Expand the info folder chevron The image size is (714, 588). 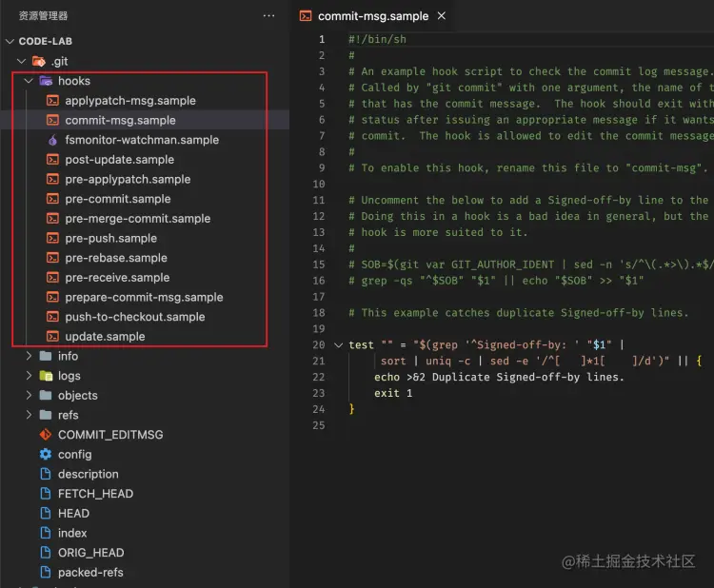[x=29, y=356]
